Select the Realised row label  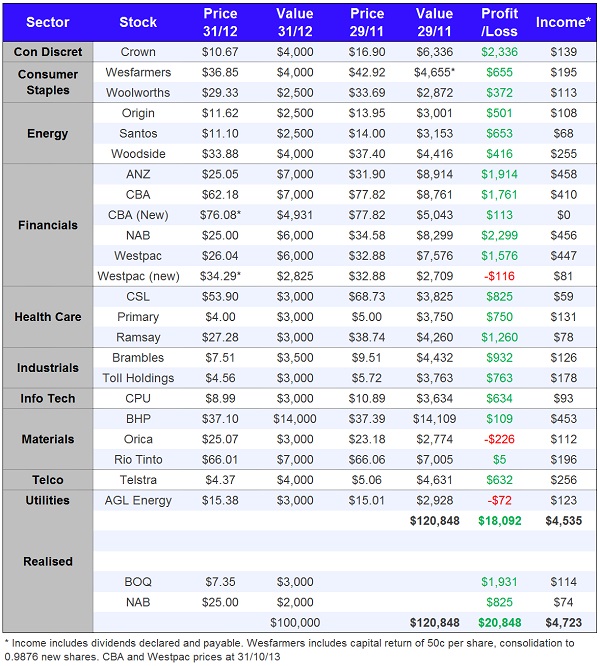point(48,561)
